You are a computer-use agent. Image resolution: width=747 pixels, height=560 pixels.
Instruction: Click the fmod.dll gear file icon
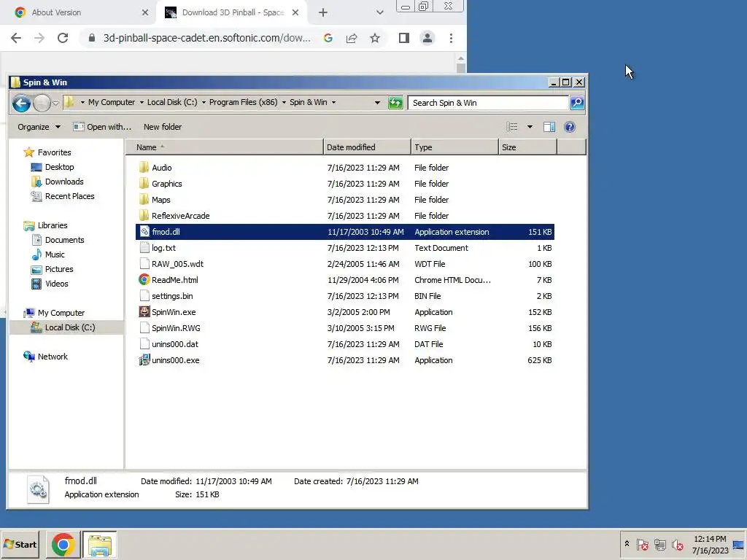coord(144,232)
